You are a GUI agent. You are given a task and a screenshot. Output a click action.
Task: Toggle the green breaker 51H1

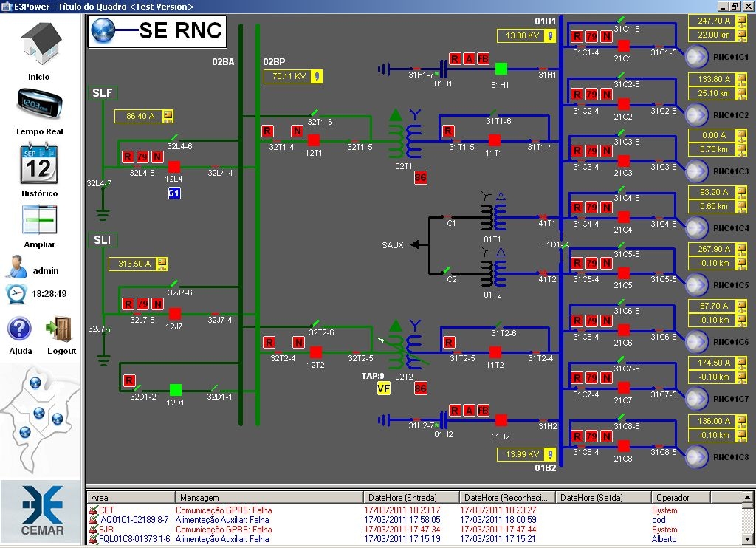[501, 69]
